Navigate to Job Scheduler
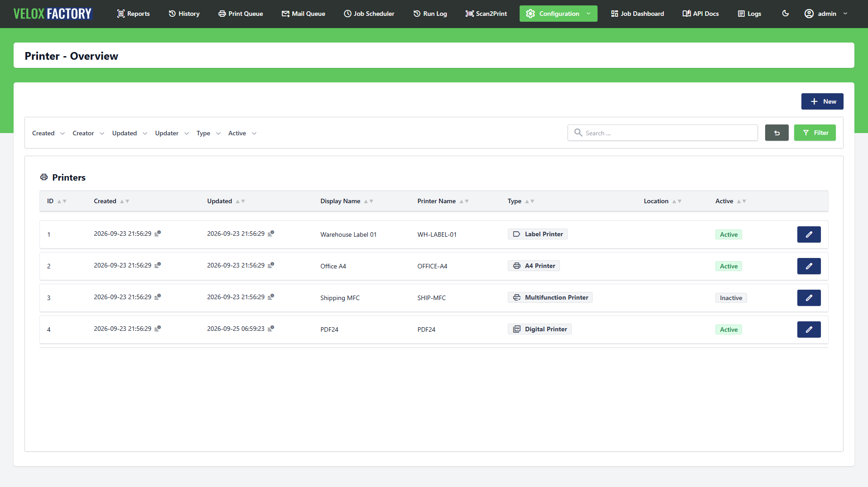The height and width of the screenshot is (487, 868). [x=369, y=14]
